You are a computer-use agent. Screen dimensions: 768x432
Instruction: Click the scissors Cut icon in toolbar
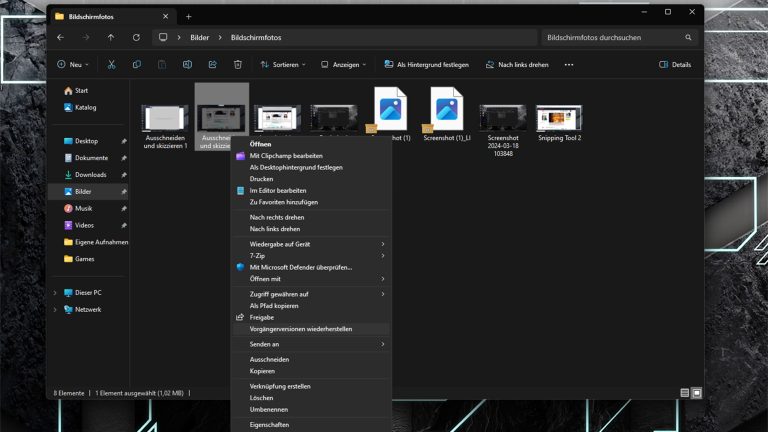[111, 64]
